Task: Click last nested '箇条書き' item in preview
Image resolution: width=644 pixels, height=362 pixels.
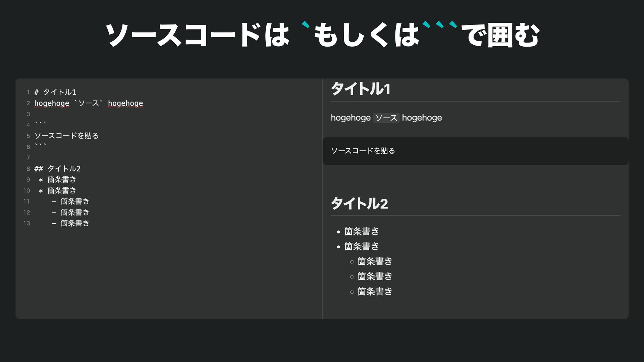Action: pyautogui.click(x=375, y=292)
